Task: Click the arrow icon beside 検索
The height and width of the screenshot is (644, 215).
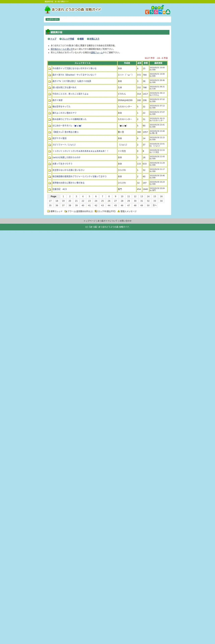Action: (78, 39)
